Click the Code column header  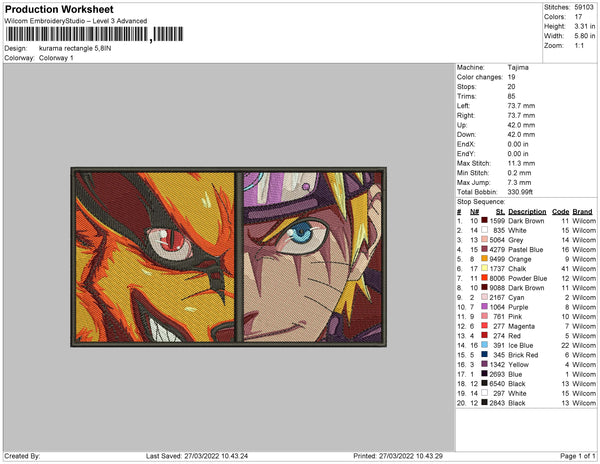click(560, 212)
